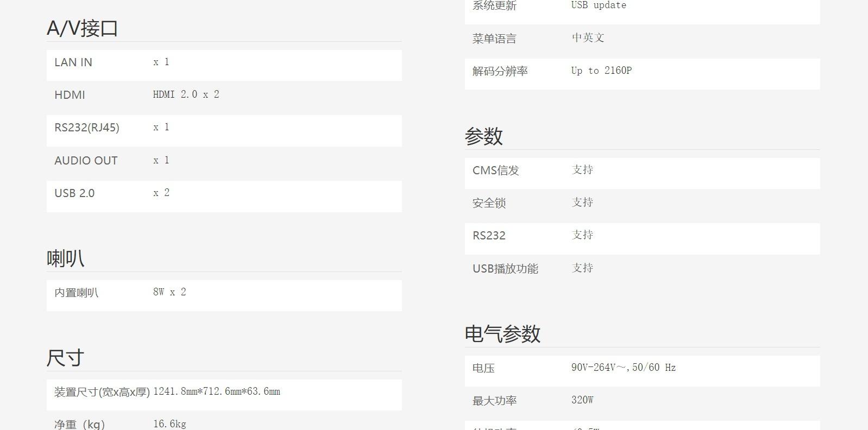Click the 参数 section heading
The image size is (868, 430).
[x=483, y=136]
